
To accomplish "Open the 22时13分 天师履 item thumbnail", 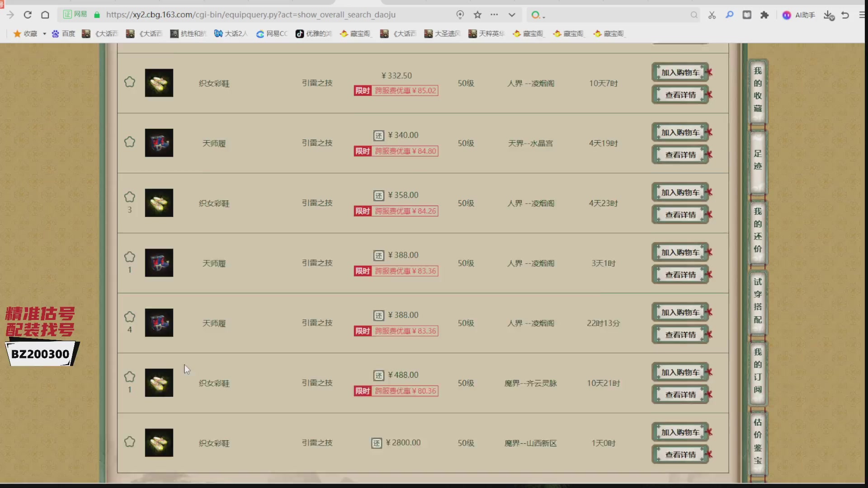I will click(x=159, y=323).
